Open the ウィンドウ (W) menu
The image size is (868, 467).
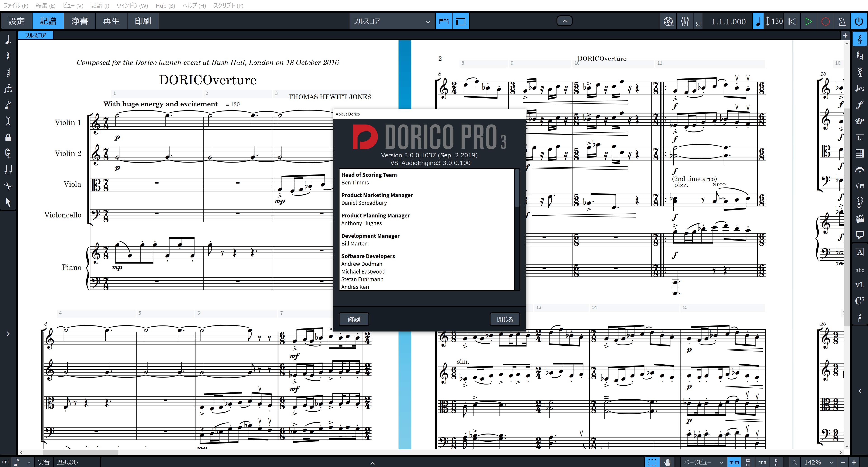[x=132, y=5]
